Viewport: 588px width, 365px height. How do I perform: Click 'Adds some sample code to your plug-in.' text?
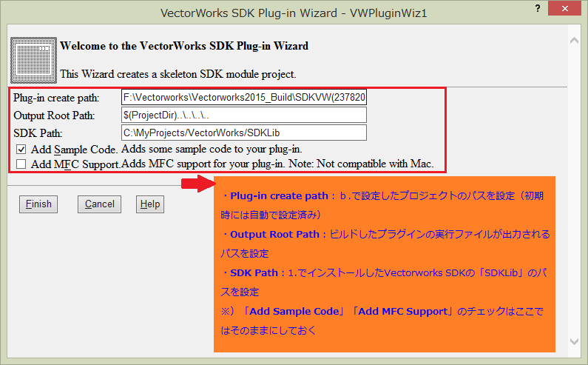[x=212, y=149]
